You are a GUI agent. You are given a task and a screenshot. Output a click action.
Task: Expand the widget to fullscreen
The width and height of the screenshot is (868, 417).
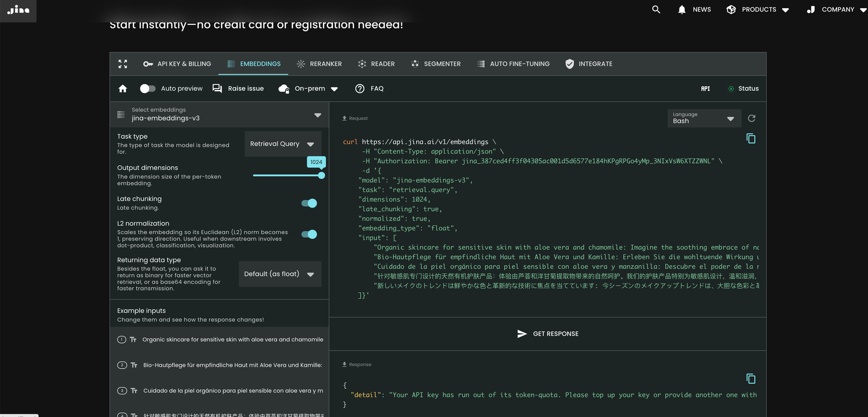[123, 64]
